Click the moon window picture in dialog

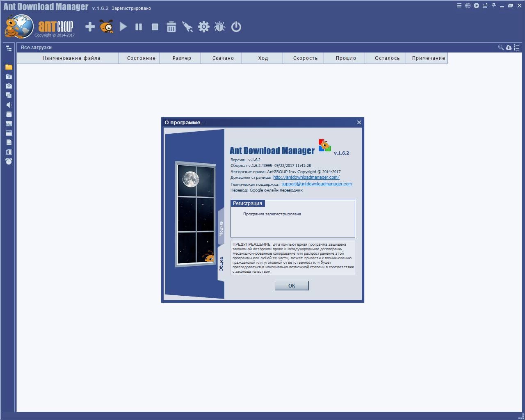pyautogui.click(x=195, y=214)
